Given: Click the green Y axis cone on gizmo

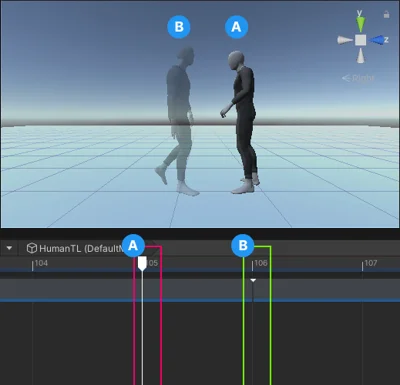Looking at the screenshot, I should pos(360,24).
